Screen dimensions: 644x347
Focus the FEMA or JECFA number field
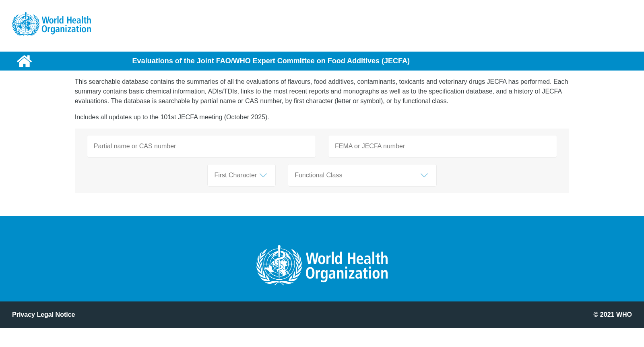point(442,146)
